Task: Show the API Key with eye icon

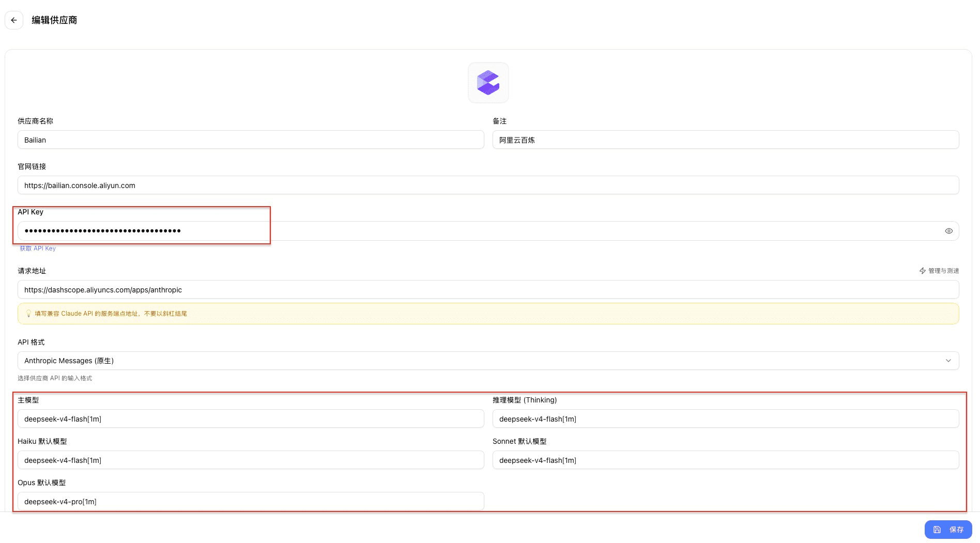Action: (948, 231)
